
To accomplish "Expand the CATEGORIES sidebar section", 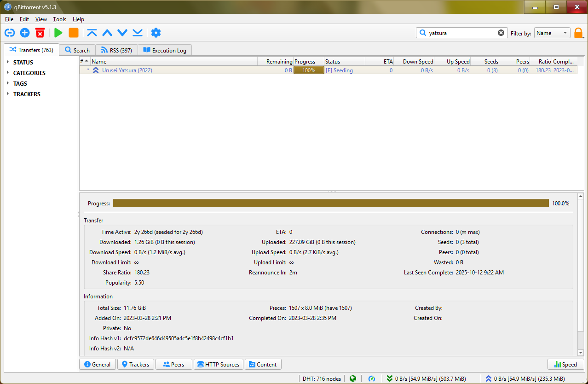I will coord(7,73).
